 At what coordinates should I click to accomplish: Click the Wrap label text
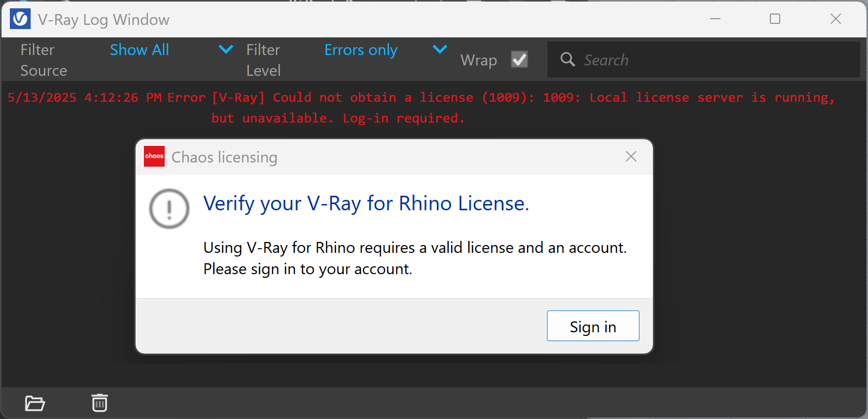[478, 60]
